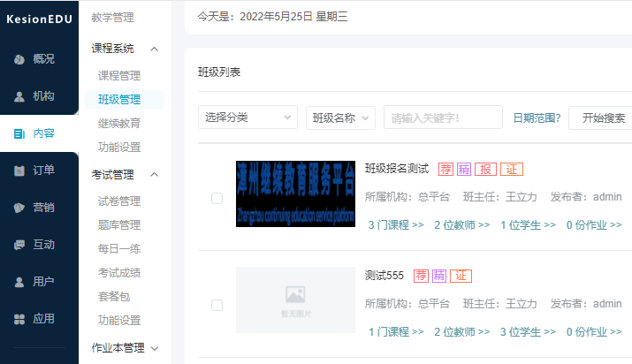Open the 班级名称 search field dropdown
This screenshot has width=632, height=364.
coord(341,118)
